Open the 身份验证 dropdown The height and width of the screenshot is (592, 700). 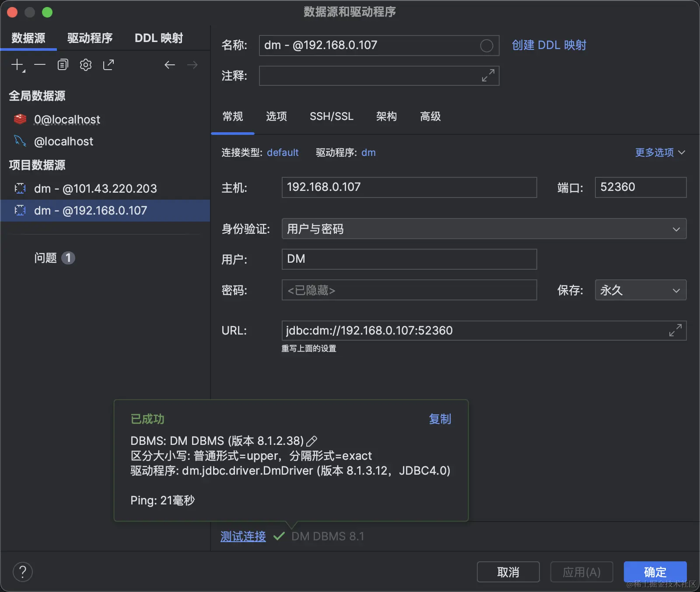484,229
